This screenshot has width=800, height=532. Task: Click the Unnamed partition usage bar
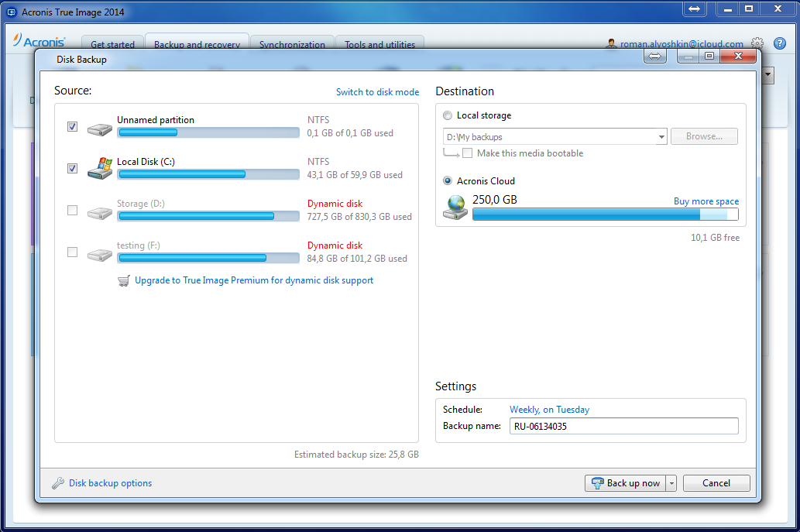[x=208, y=132]
